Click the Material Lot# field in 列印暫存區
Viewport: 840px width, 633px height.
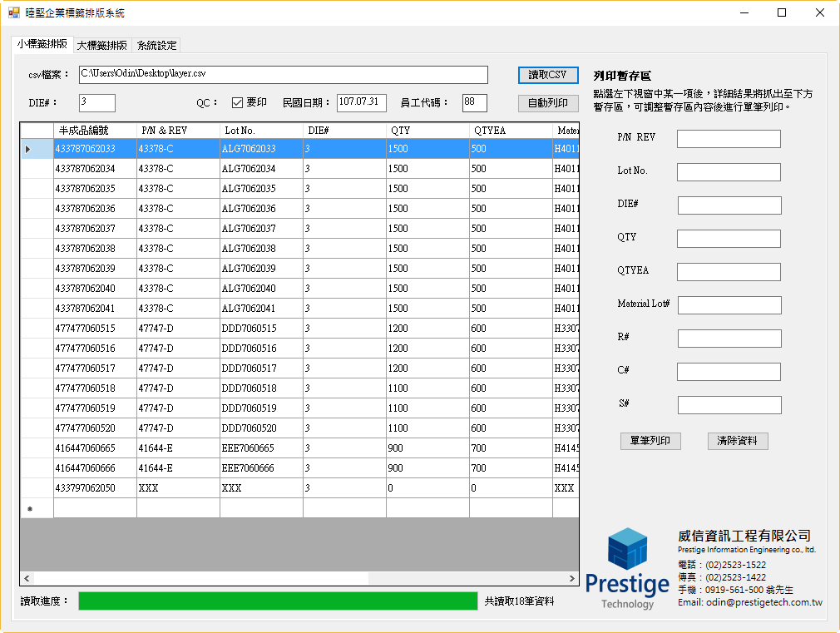click(x=729, y=305)
